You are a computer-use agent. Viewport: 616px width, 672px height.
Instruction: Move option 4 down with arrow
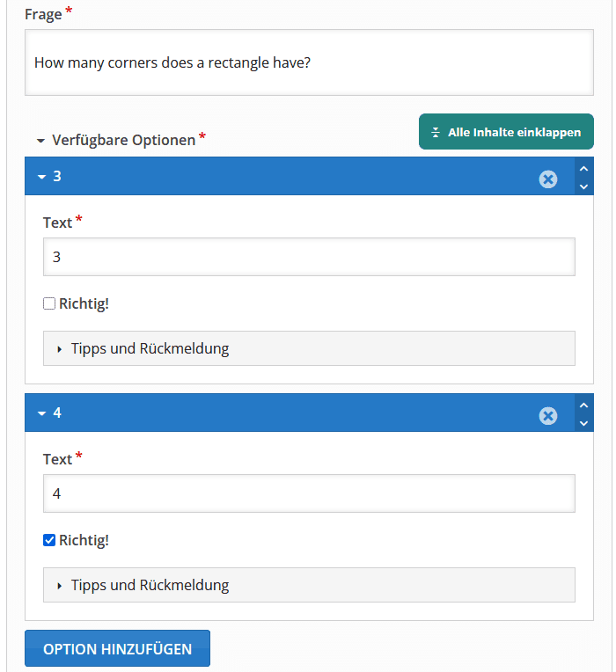point(583,423)
